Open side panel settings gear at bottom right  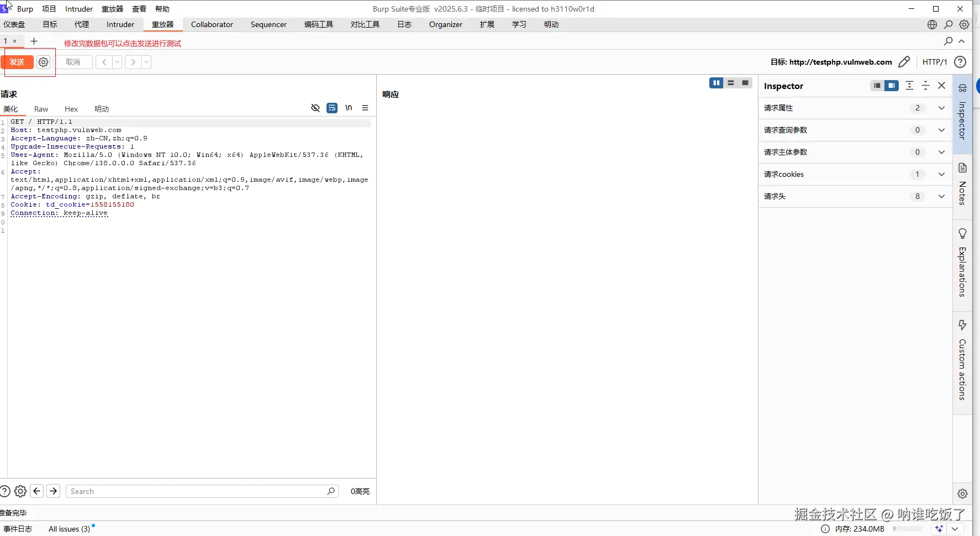click(962, 493)
